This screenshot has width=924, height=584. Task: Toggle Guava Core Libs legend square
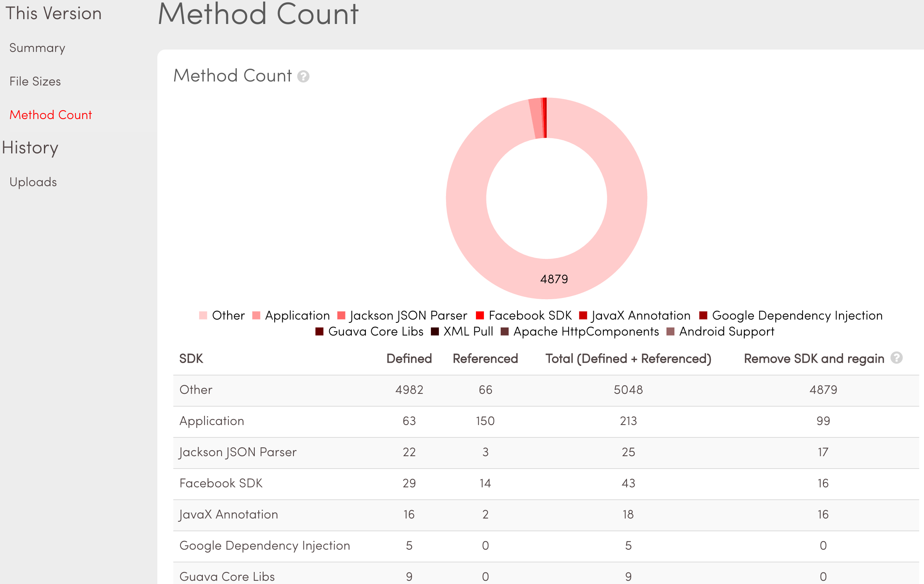[319, 332]
